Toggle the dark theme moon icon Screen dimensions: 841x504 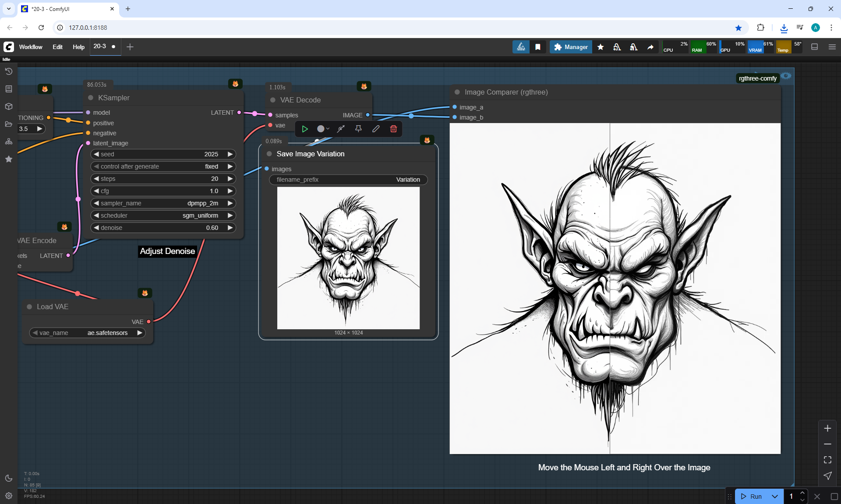pyautogui.click(x=9, y=478)
